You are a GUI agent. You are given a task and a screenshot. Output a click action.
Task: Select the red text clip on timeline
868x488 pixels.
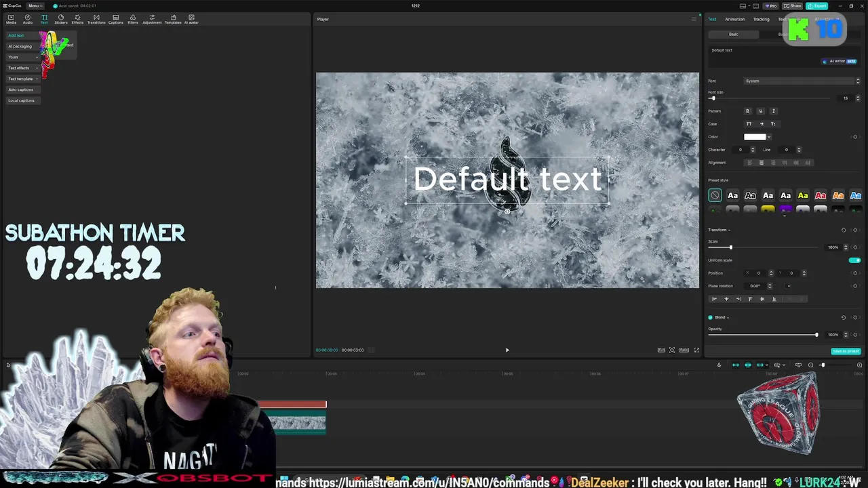(x=292, y=405)
